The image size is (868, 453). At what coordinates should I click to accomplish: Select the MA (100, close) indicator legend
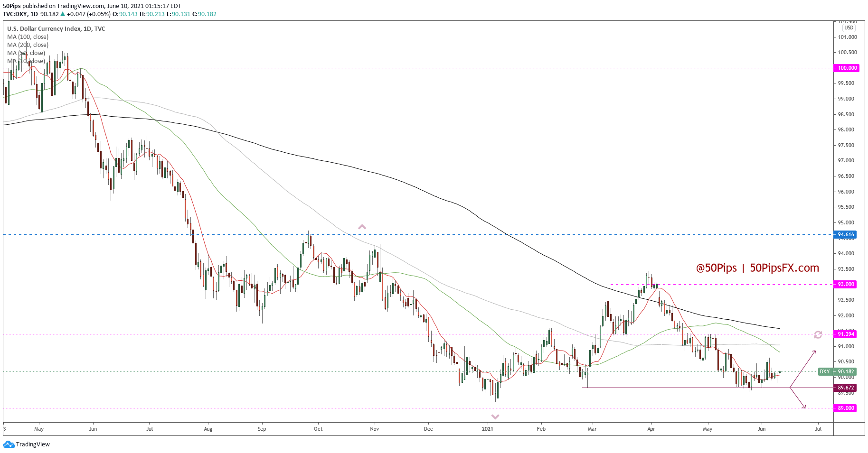[28, 37]
